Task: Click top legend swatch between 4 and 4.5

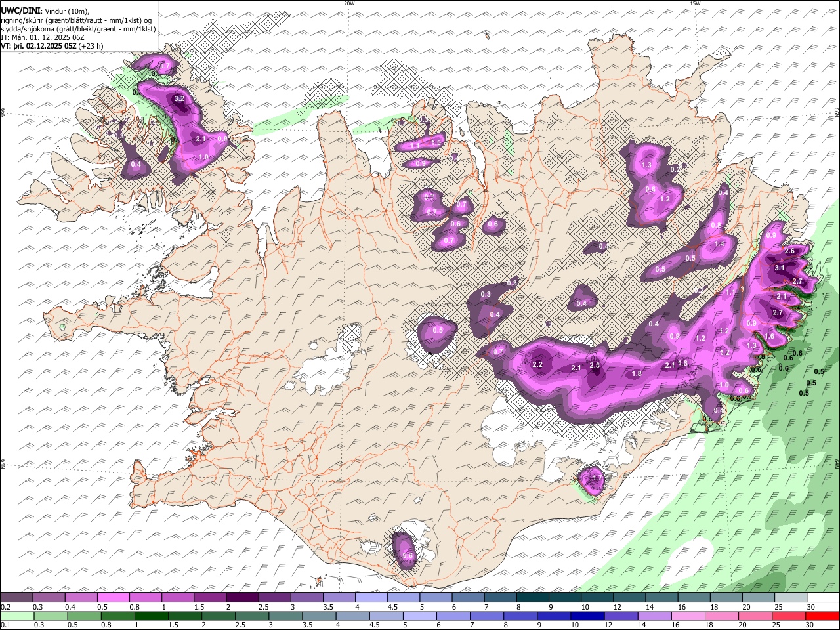Action: [x=371, y=597]
